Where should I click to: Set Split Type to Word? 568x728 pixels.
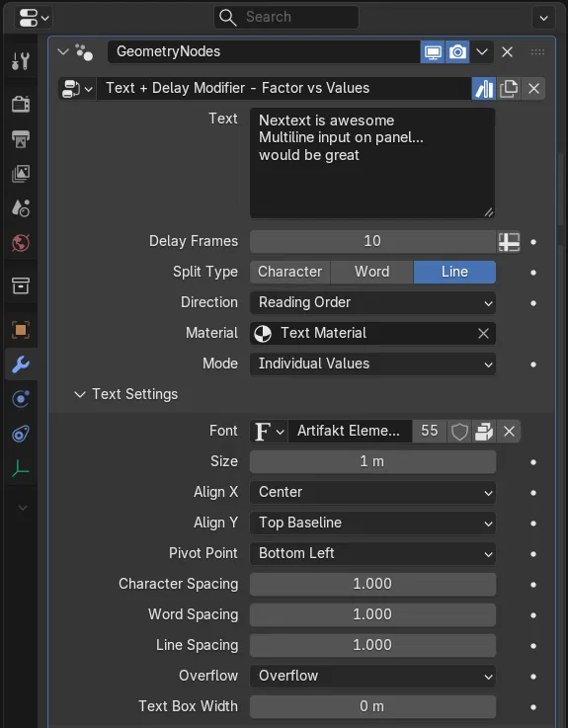tap(372, 272)
